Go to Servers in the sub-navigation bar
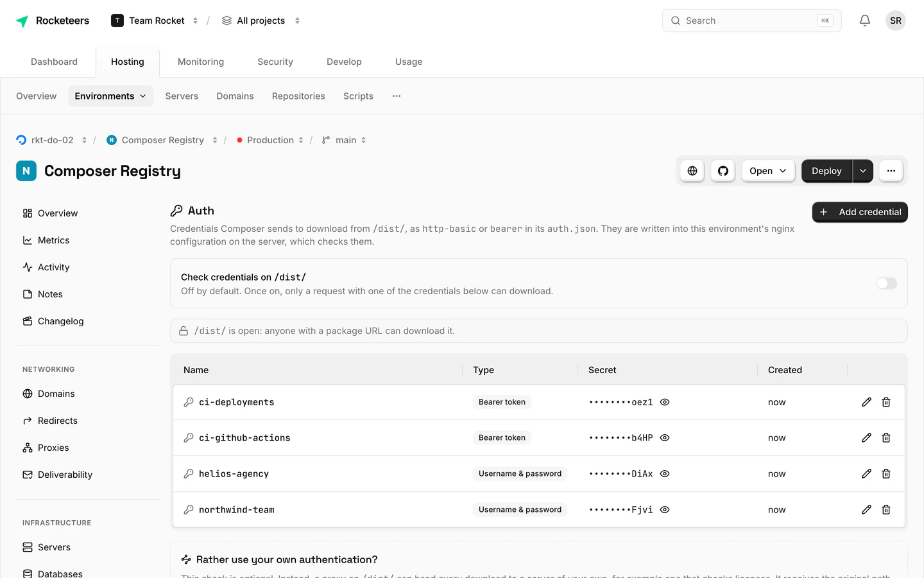Screen dimensions: 924x578 tap(182, 96)
